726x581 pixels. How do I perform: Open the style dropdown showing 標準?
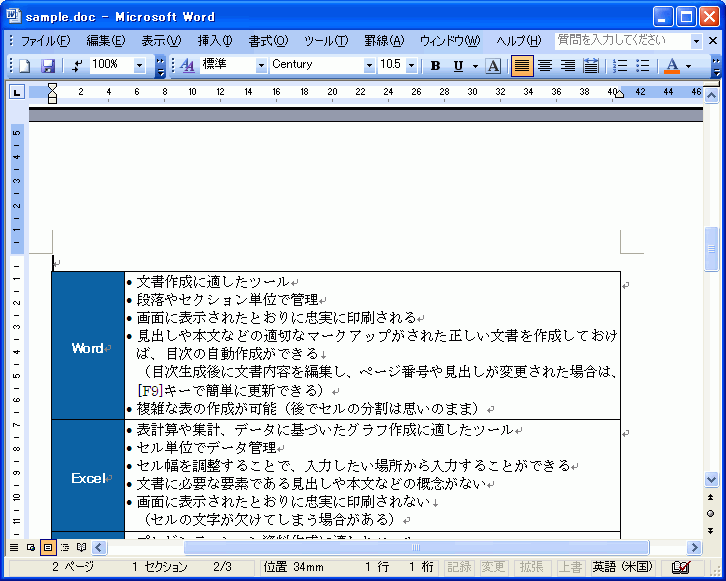(261, 65)
